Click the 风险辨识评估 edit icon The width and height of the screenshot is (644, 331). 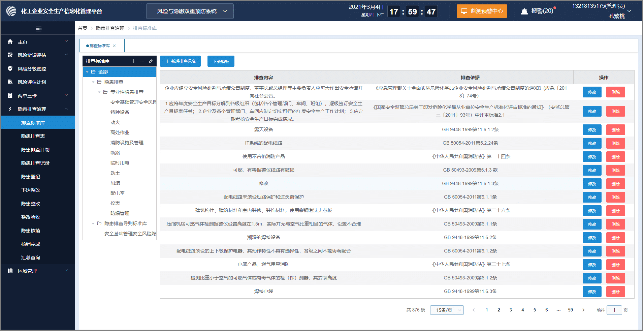(x=10, y=55)
